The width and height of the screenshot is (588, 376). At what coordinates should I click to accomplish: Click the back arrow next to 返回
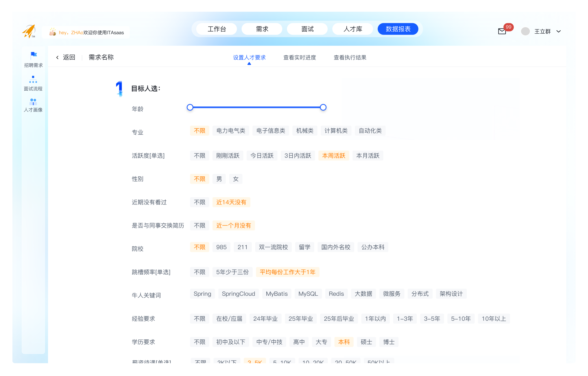click(x=58, y=57)
